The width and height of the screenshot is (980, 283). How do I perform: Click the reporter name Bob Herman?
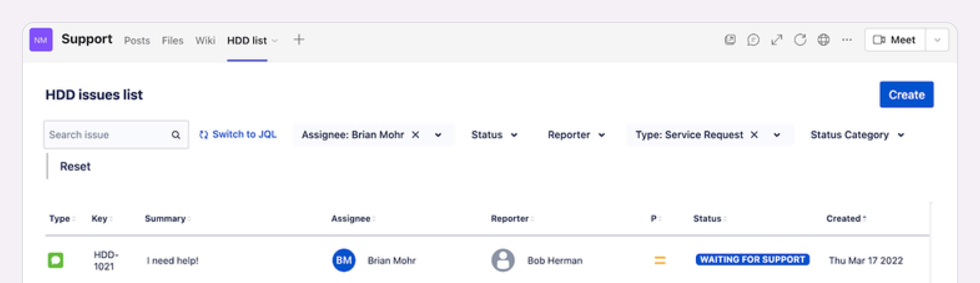[x=555, y=261]
